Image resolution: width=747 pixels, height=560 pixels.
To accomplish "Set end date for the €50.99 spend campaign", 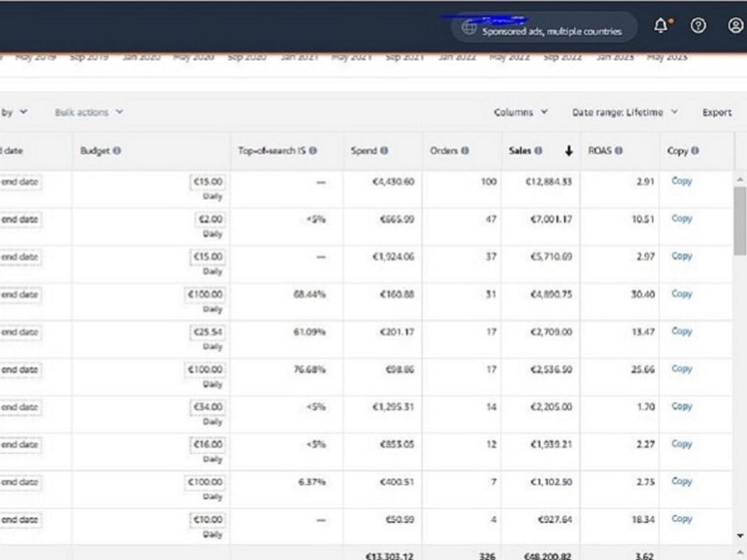I will click(20, 520).
